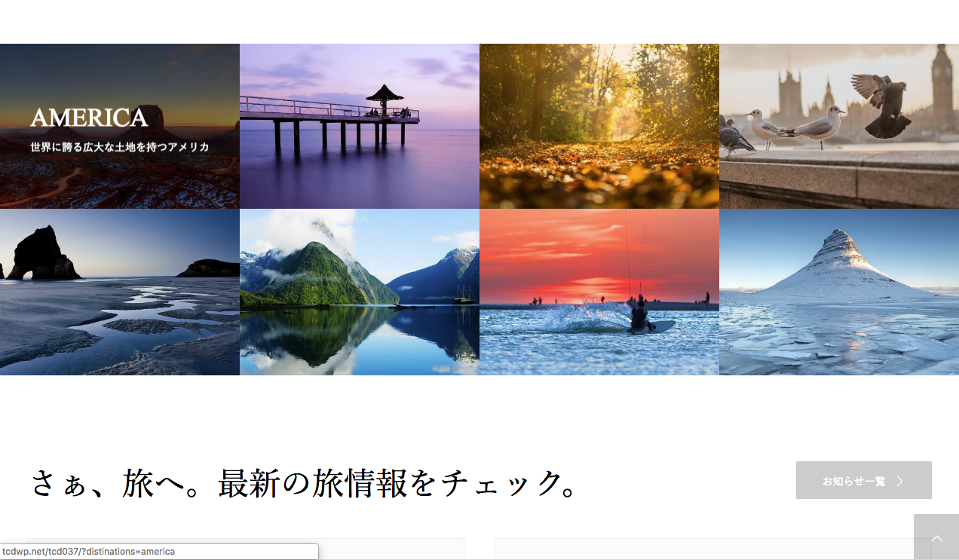
Task: Open the green mountain lake reflection tile
Action: click(360, 292)
